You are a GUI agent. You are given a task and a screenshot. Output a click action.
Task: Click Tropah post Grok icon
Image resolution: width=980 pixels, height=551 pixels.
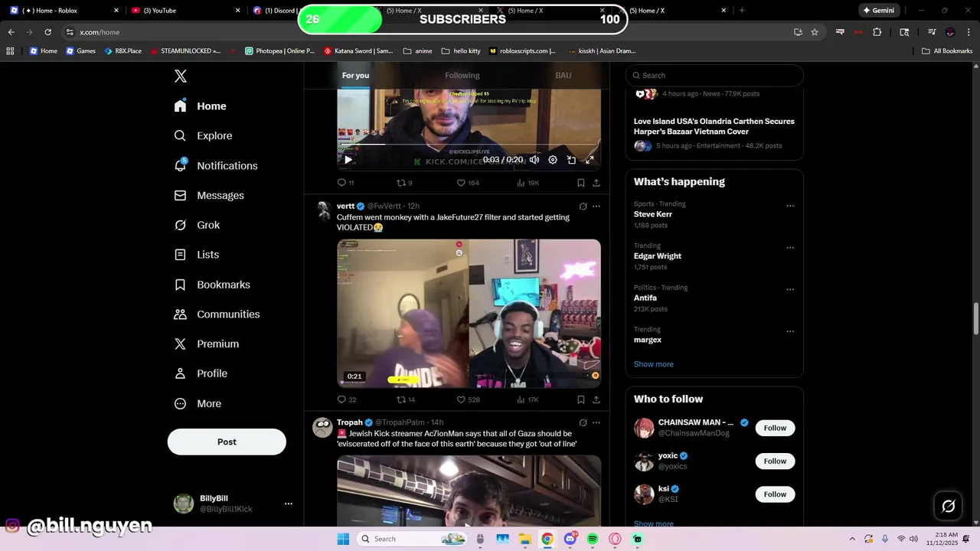[x=583, y=422]
